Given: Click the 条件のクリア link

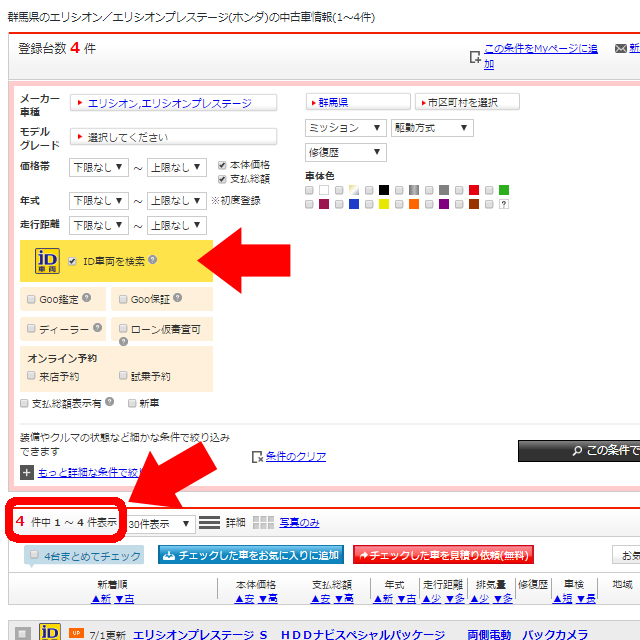Looking at the screenshot, I should point(296,456).
